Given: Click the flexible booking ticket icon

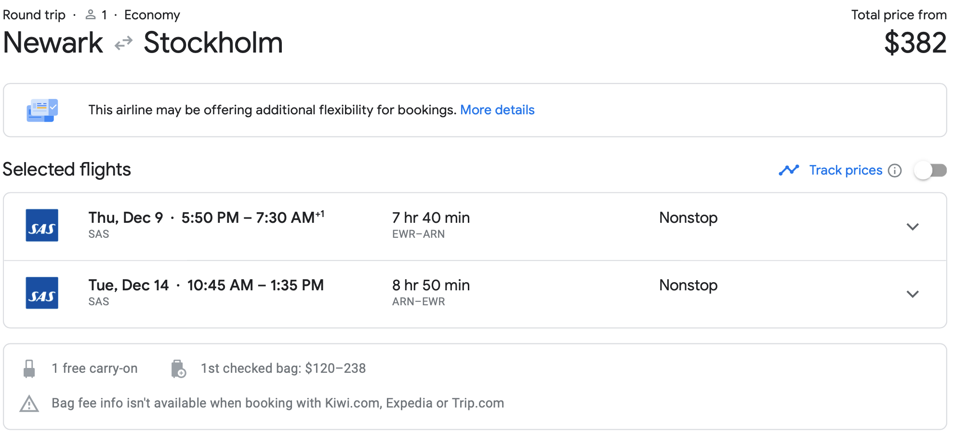Looking at the screenshot, I should tap(42, 110).
